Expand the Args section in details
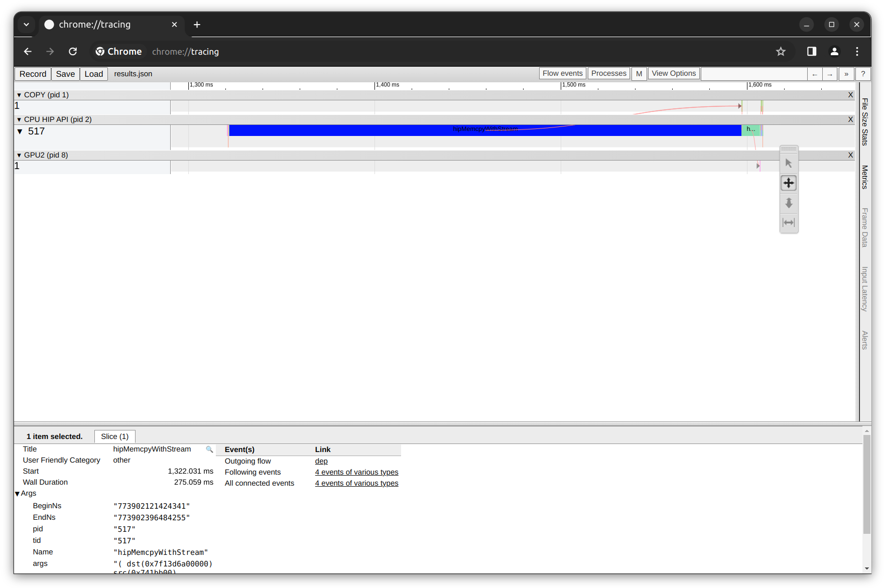Viewport: 884px width, 588px height. (18, 493)
